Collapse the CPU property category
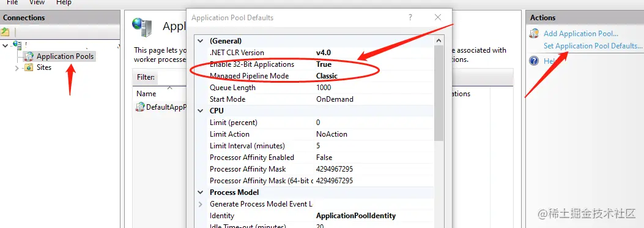Screen dimensions: 644x228 coord(201,111)
